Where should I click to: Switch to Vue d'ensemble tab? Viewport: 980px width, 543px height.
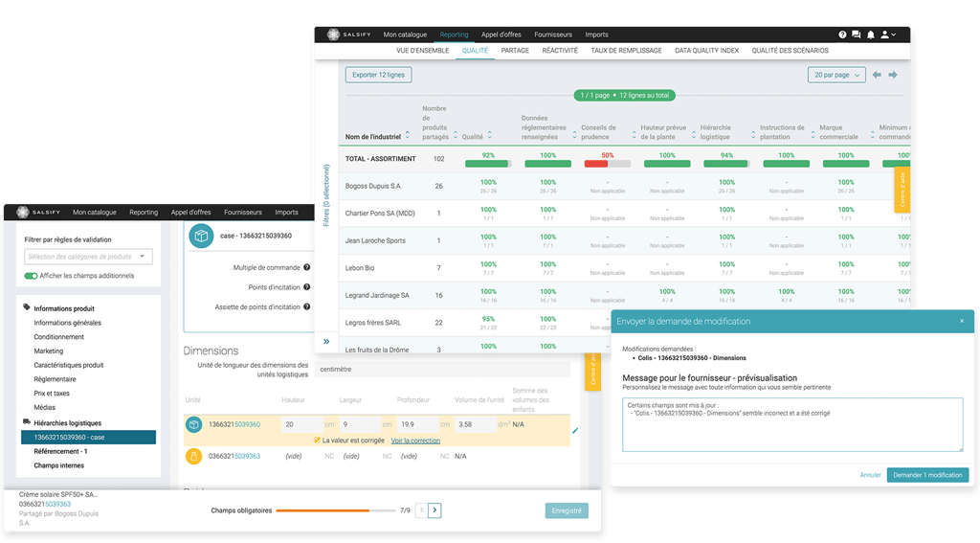422,51
